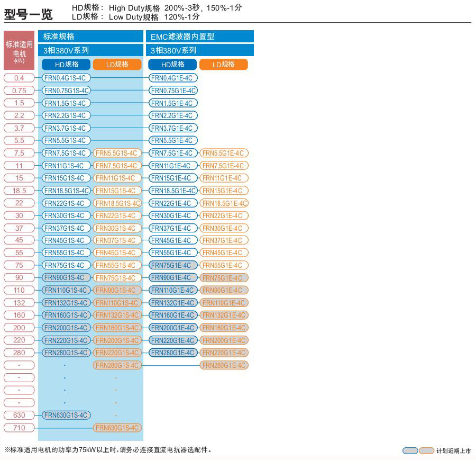Click the FRN2.2G1S-4C model label

click(66, 115)
